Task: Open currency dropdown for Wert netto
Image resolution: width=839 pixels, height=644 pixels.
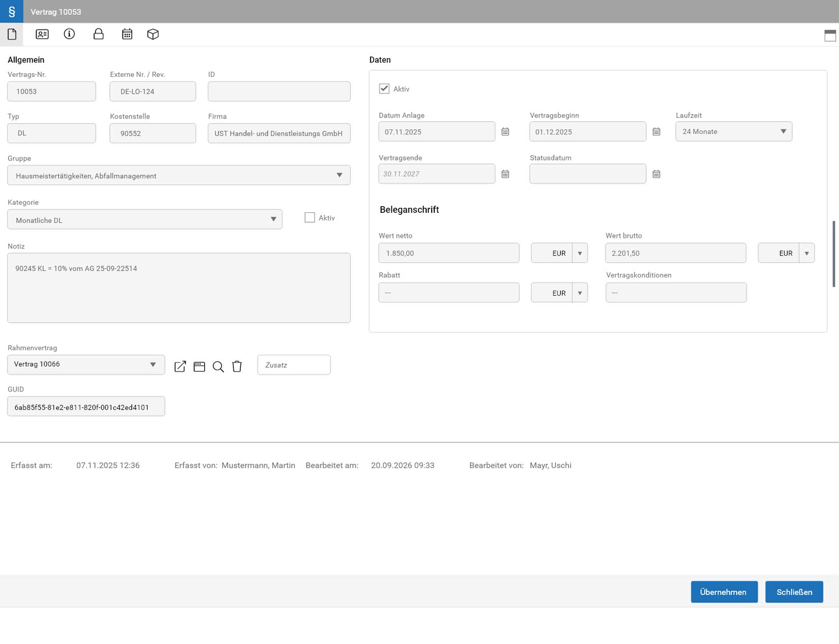Action: [x=579, y=253]
